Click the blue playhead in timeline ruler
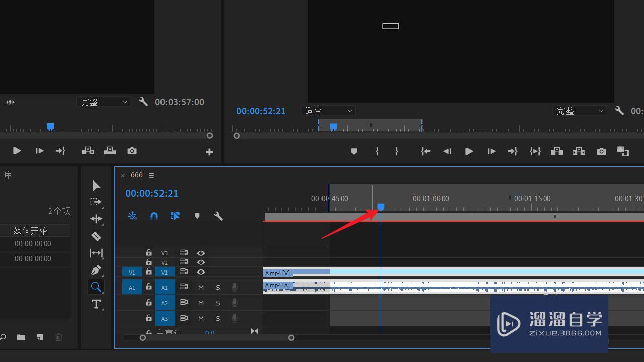Viewport: 644px width, 362px height. (381, 207)
